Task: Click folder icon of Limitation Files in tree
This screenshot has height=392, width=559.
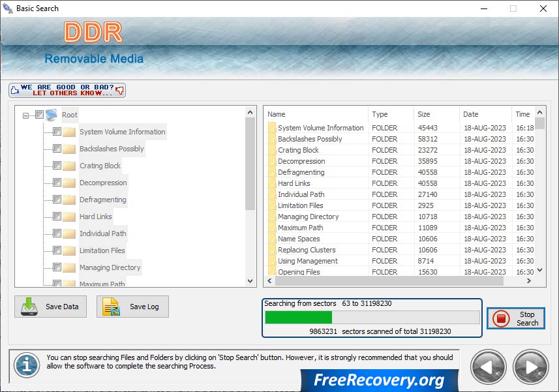Action: 69,250
